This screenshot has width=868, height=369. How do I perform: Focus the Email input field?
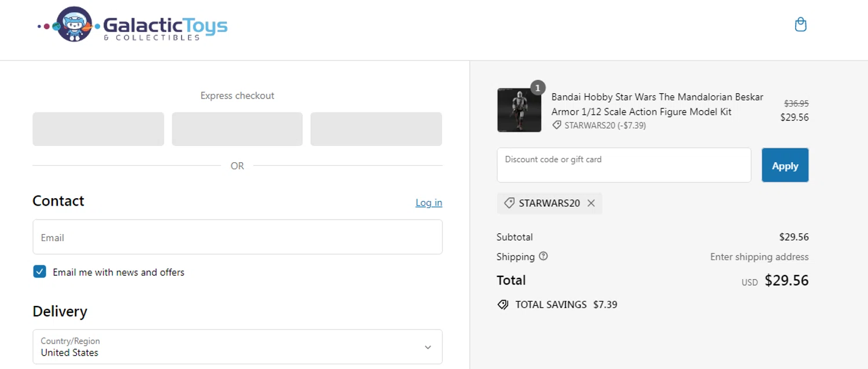pyautogui.click(x=237, y=237)
